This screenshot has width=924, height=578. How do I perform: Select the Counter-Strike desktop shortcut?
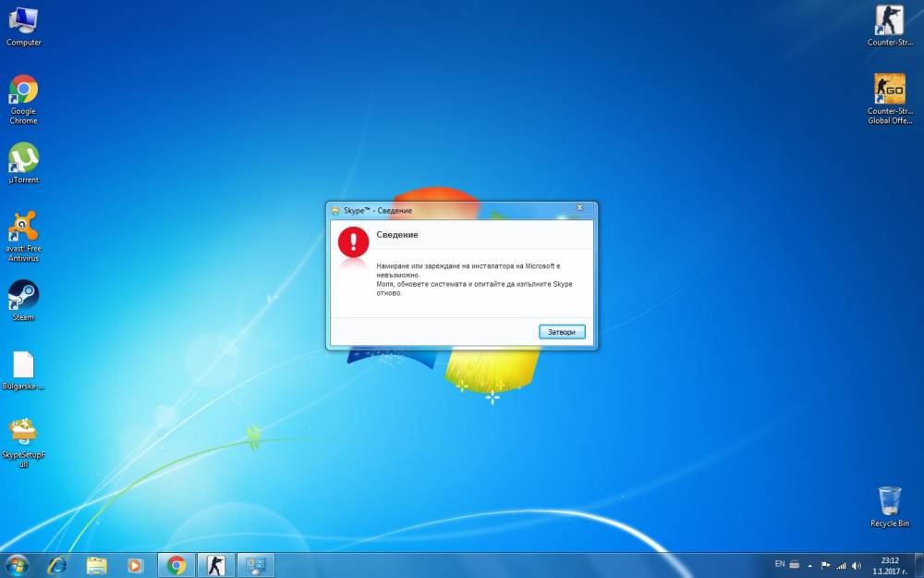[x=890, y=27]
